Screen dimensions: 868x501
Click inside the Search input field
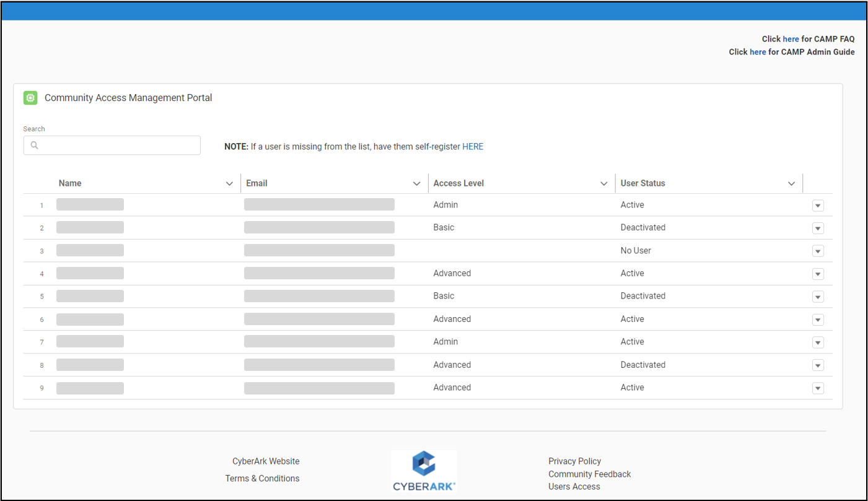tap(112, 145)
